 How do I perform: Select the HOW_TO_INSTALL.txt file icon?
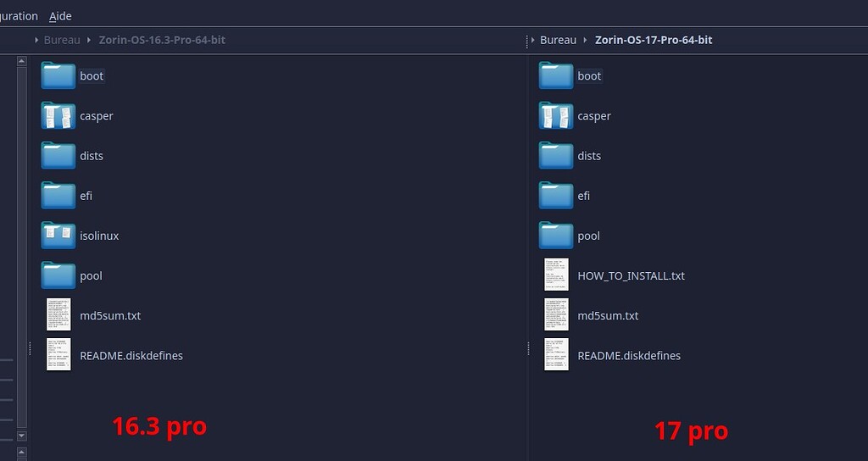click(x=556, y=275)
